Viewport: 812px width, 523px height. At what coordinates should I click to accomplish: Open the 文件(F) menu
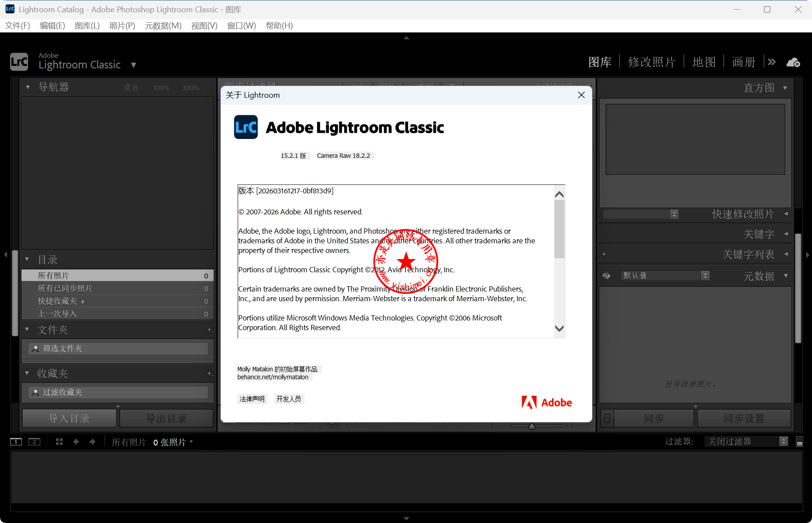point(18,25)
